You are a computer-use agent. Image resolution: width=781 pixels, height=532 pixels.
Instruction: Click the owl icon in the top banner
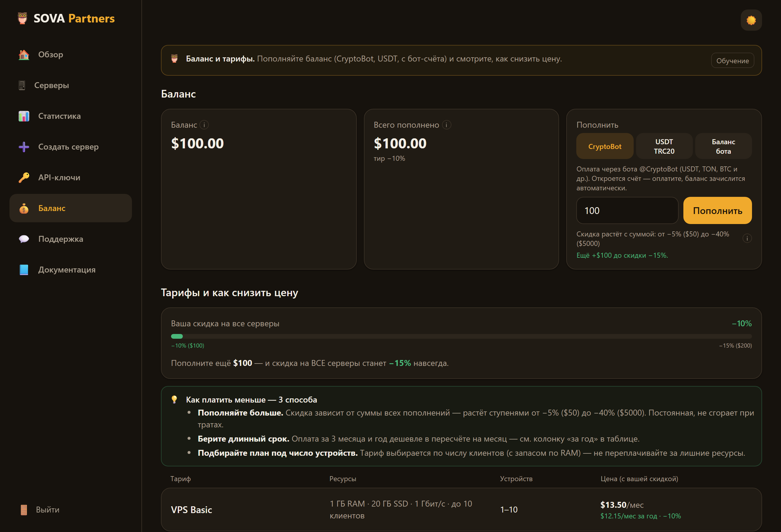pyautogui.click(x=175, y=59)
